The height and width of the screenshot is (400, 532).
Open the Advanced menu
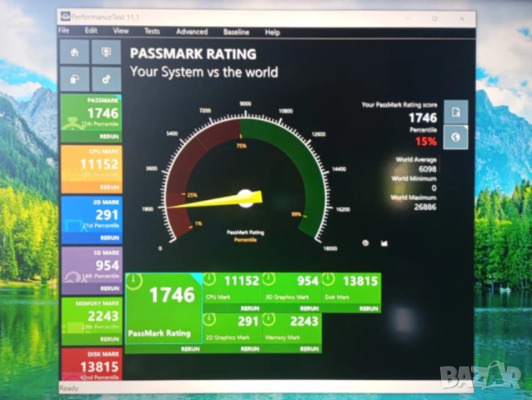(192, 32)
